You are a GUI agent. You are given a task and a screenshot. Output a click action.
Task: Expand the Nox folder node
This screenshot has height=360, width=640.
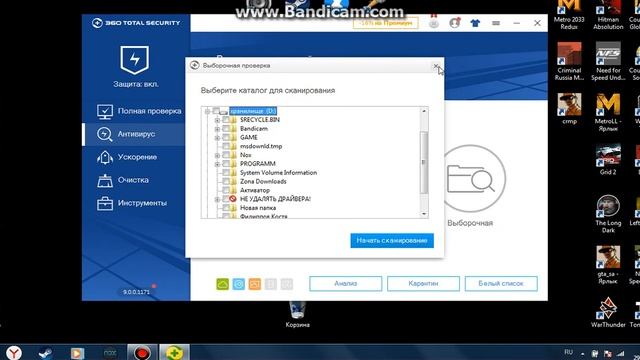(x=217, y=155)
